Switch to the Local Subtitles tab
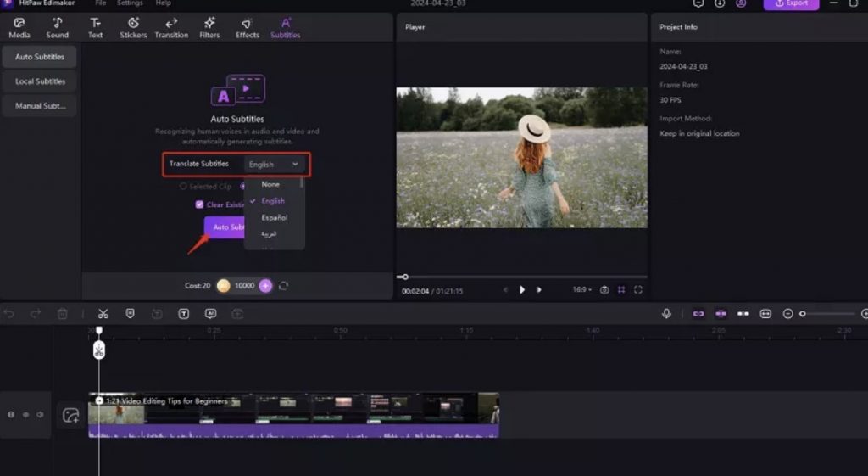868x476 pixels. (x=40, y=81)
